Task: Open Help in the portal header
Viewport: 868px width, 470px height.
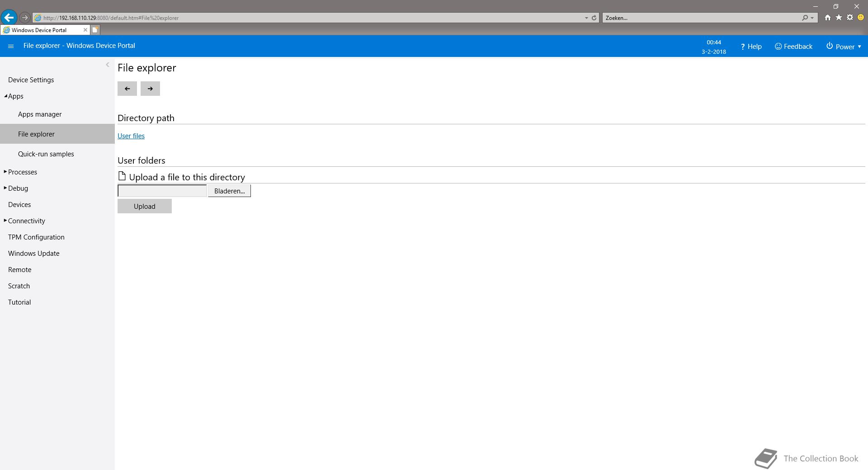Action: (x=751, y=47)
